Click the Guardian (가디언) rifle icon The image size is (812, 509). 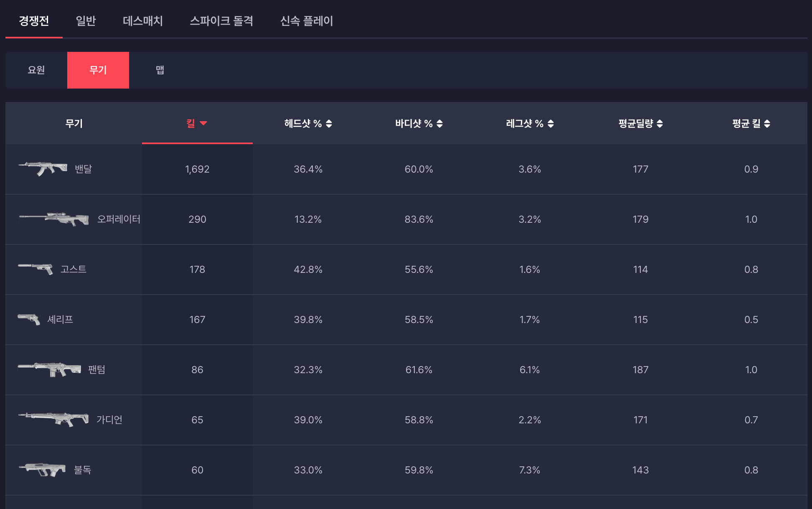(53, 420)
